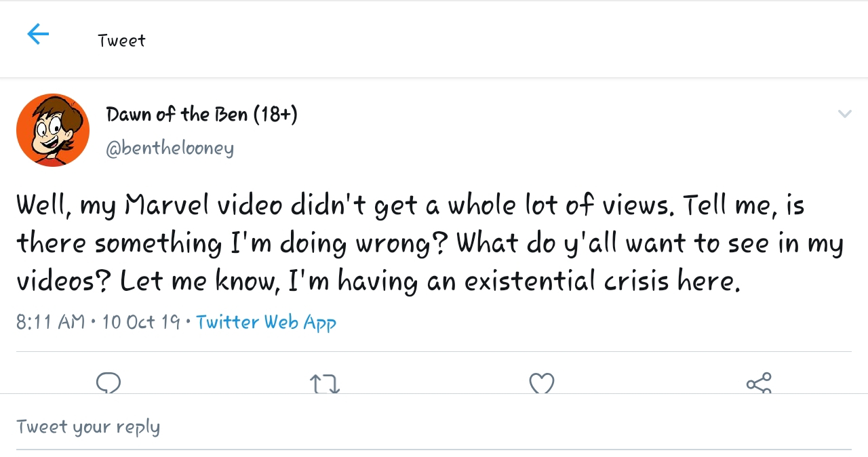868x457 pixels.
Task: Select the Tweet header title
Action: coord(121,41)
